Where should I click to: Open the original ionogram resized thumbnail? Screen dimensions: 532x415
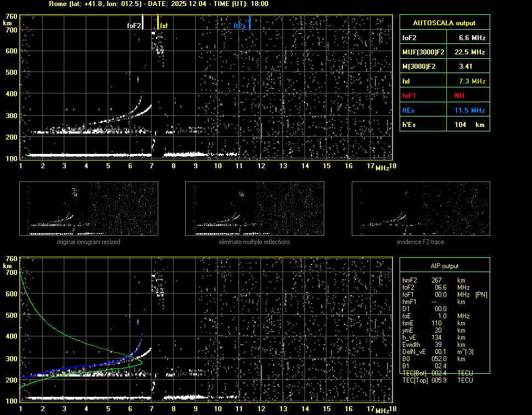click(x=88, y=208)
